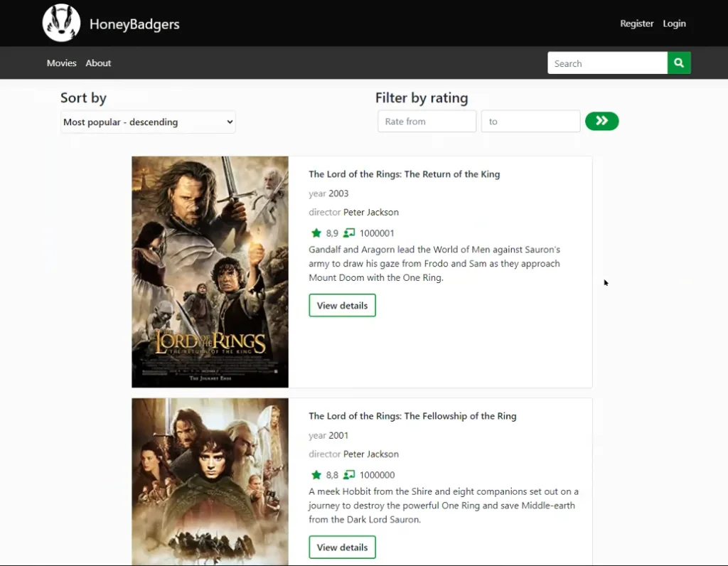View details of The Fellowship of the Ring
The width and height of the screenshot is (728, 566).
pyautogui.click(x=342, y=548)
